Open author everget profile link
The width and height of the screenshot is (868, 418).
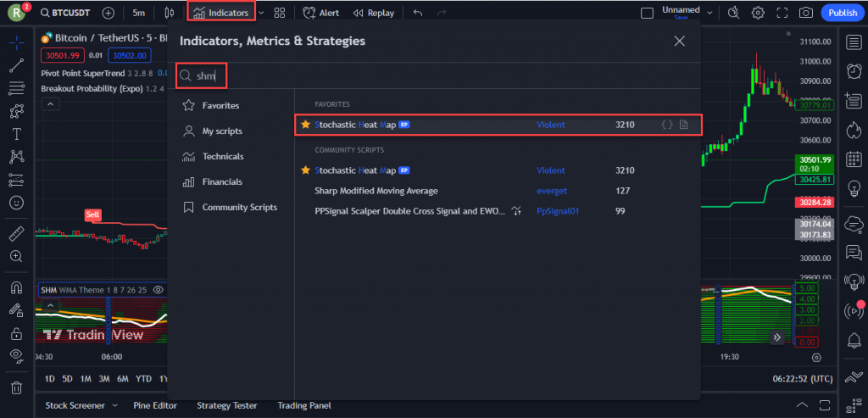551,191
